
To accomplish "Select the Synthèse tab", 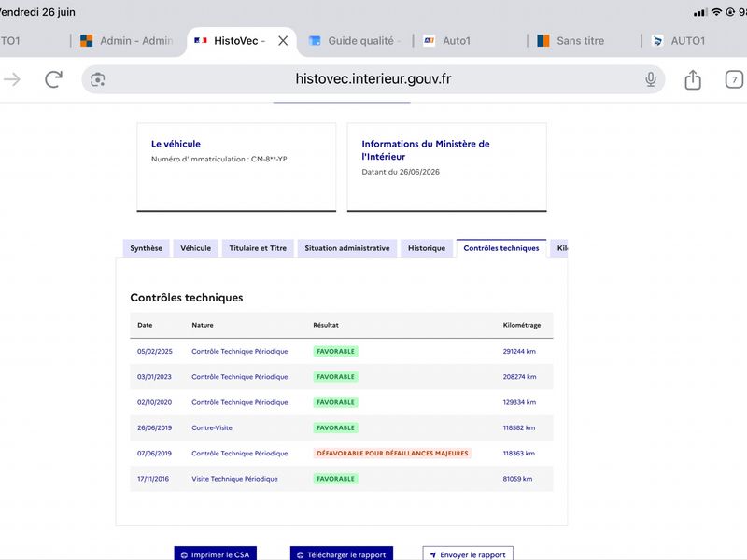I will coord(147,248).
